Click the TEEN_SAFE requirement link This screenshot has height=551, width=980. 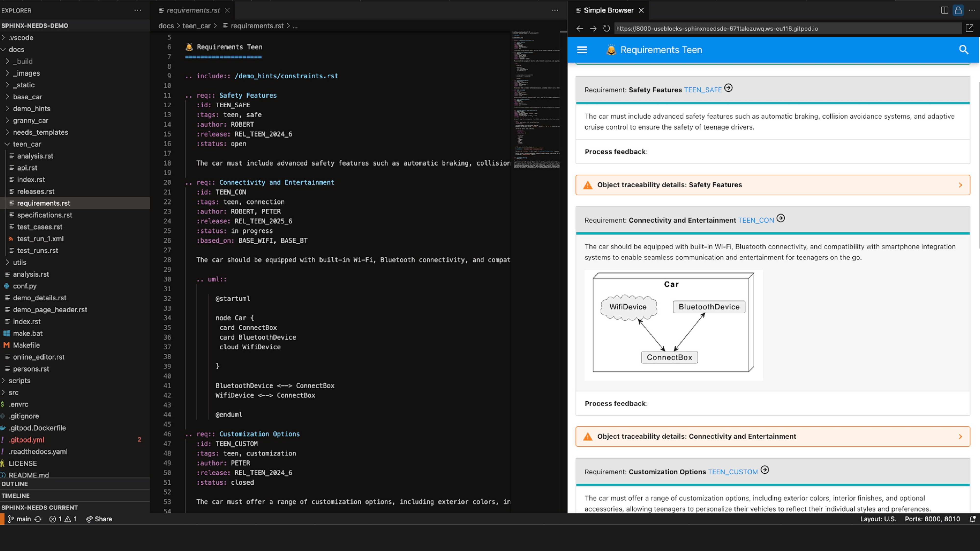pos(703,90)
